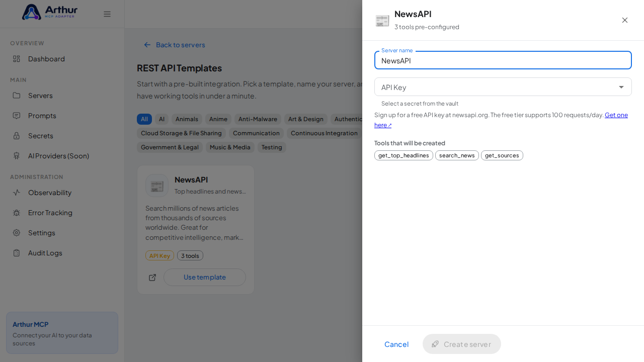
Task: Filter templates by Anti-Malware
Action: click(258, 119)
